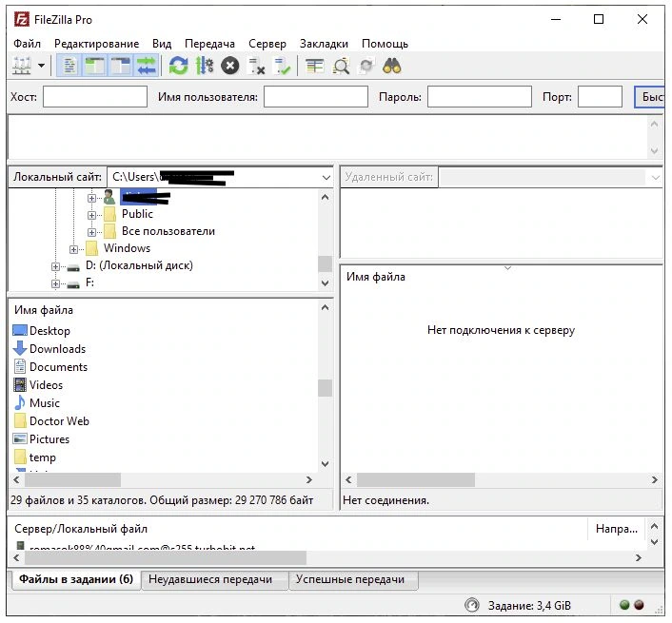The height and width of the screenshot is (623, 672).
Task: Open the Закладки menu
Action: (x=324, y=44)
